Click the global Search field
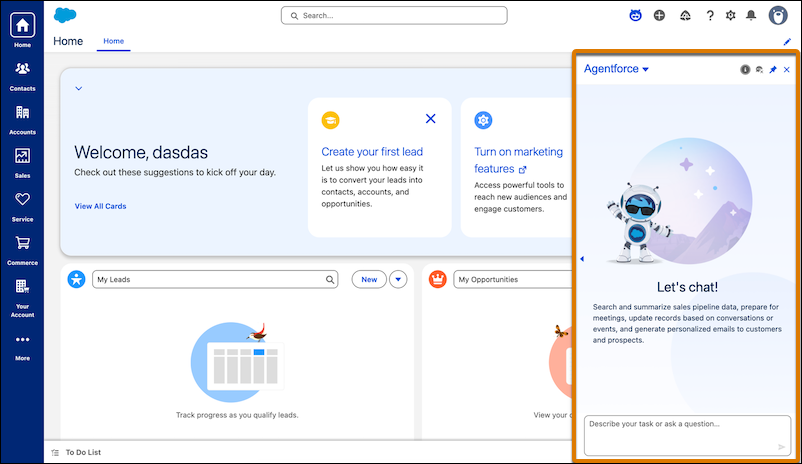The width and height of the screenshot is (802, 464). (x=394, y=15)
